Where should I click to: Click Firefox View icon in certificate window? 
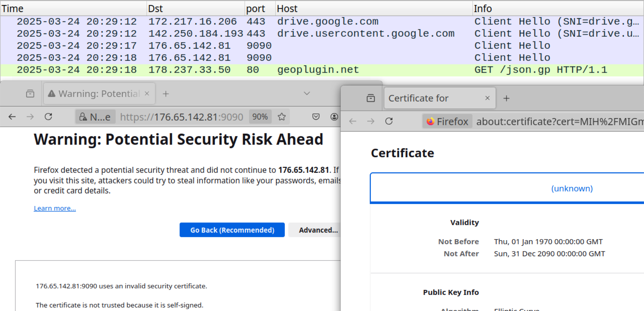click(371, 98)
